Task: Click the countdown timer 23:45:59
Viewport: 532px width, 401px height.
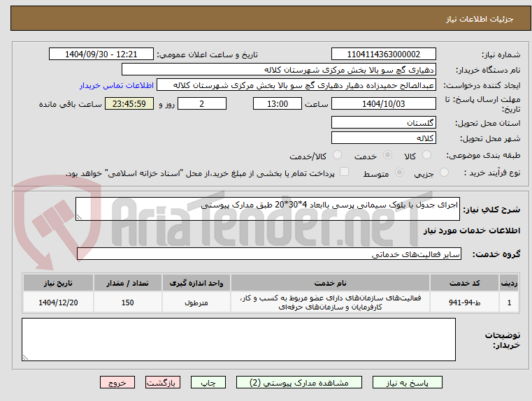Action: 129,103
